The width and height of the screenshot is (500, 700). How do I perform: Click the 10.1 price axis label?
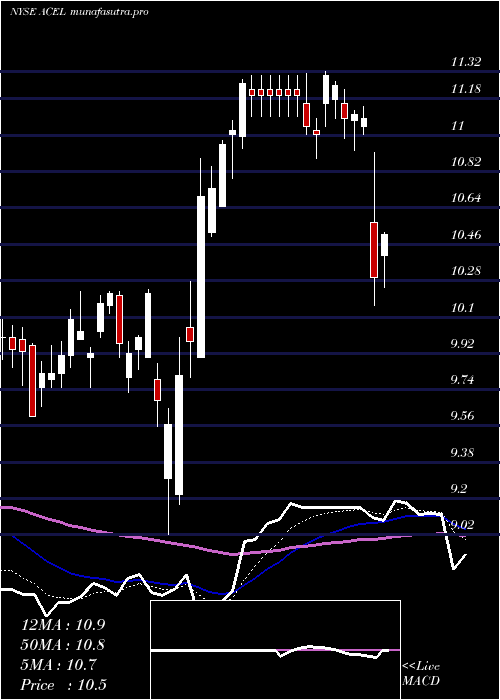click(462, 308)
